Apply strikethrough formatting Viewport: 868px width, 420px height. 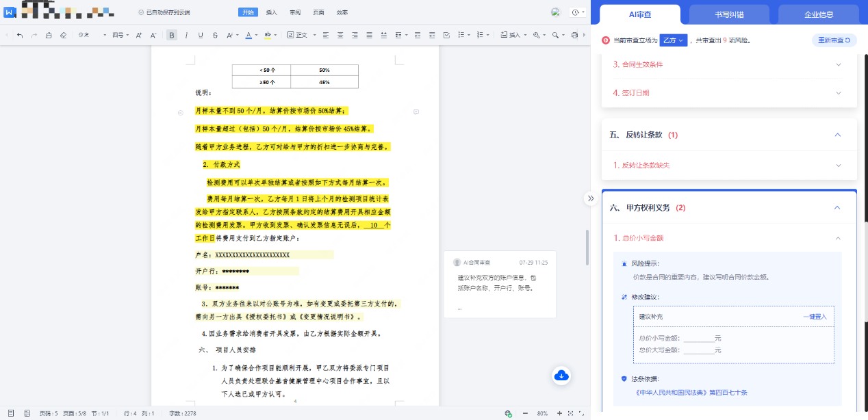(x=215, y=35)
